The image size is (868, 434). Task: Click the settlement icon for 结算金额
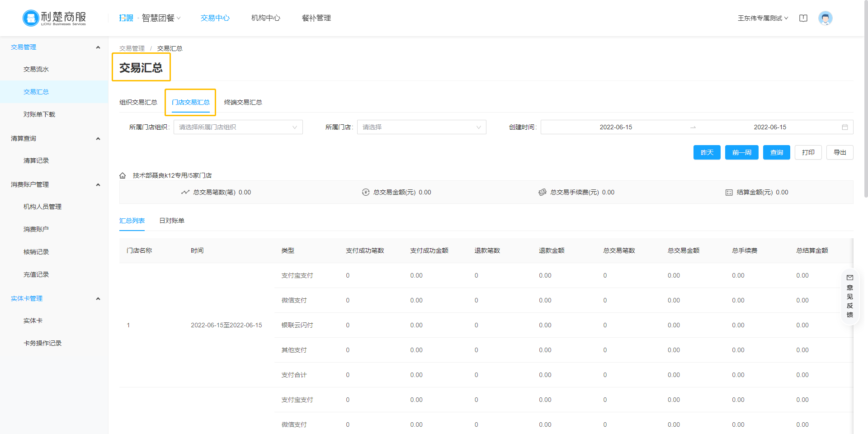(x=729, y=192)
